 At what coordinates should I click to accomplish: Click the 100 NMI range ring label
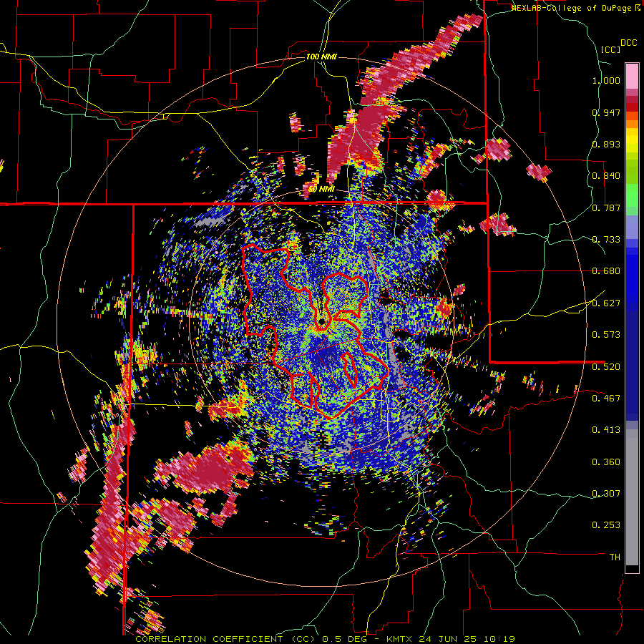click(x=321, y=57)
